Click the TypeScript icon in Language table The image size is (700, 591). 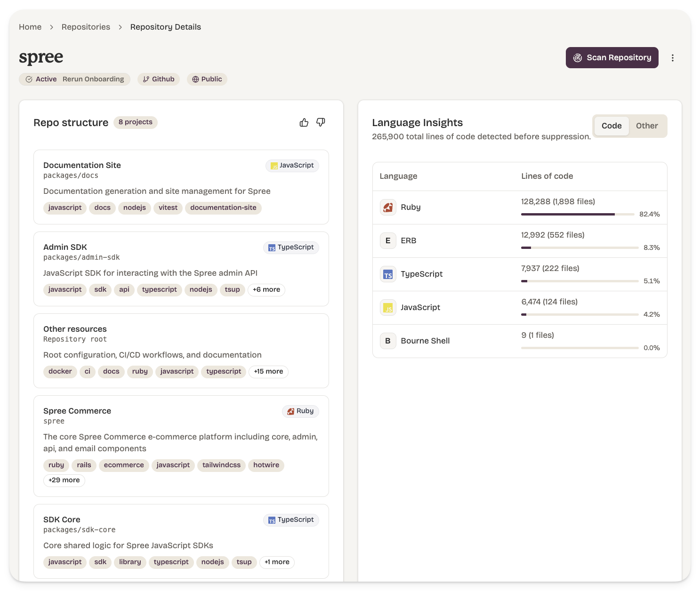coord(388,274)
